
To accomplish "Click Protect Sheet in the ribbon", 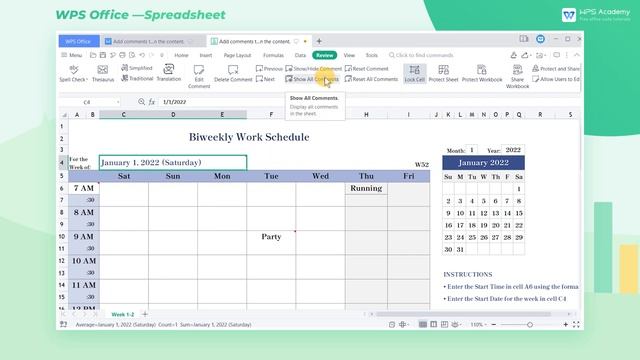I will click(x=443, y=73).
